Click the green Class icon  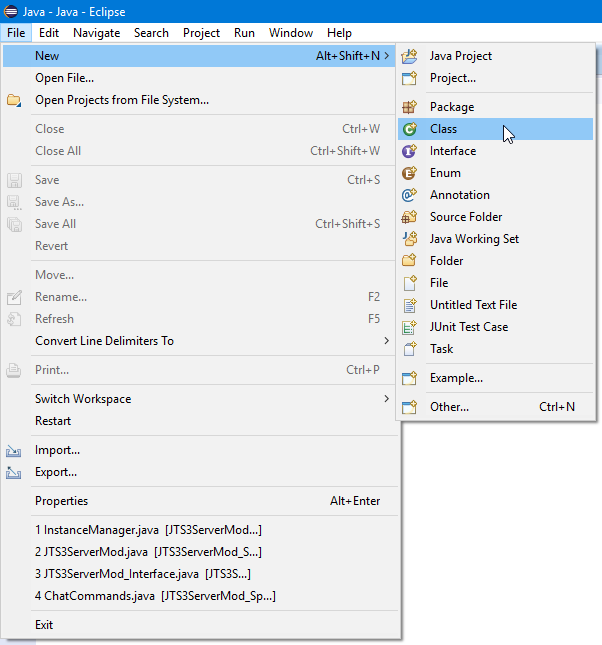(409, 129)
